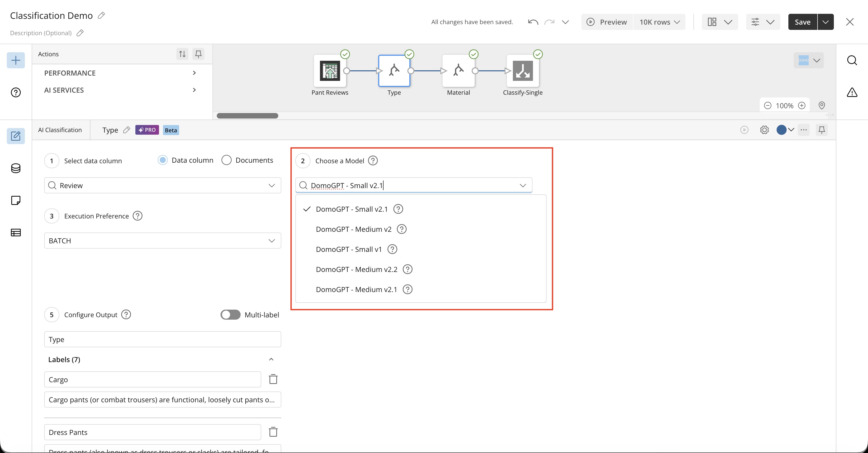Collapse the Labels (7) section
The height and width of the screenshot is (453, 868).
point(271,359)
